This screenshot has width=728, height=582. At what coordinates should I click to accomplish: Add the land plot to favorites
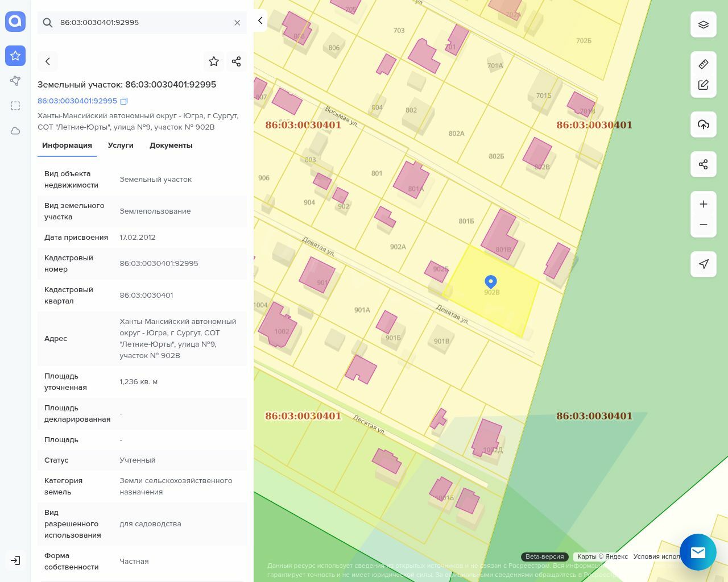tap(214, 61)
